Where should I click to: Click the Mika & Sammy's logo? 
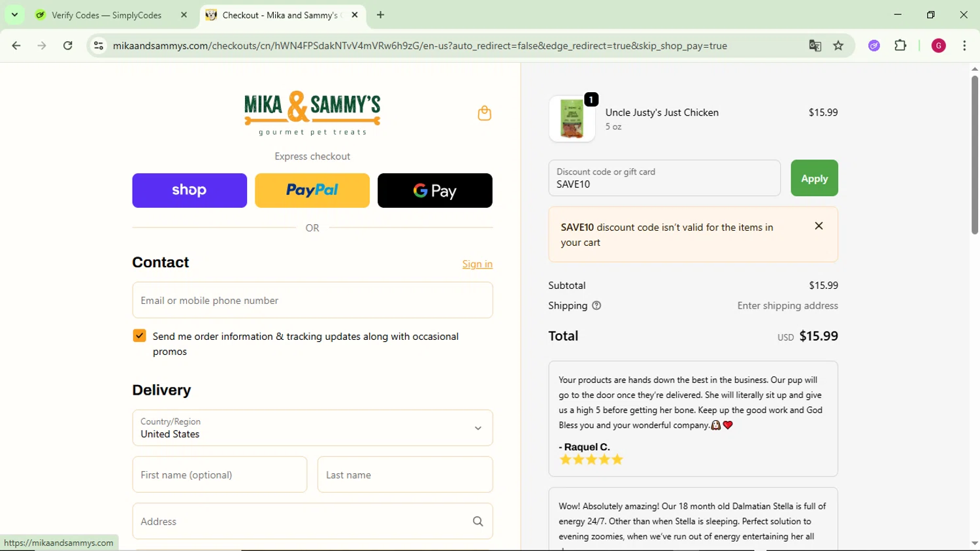312,113
